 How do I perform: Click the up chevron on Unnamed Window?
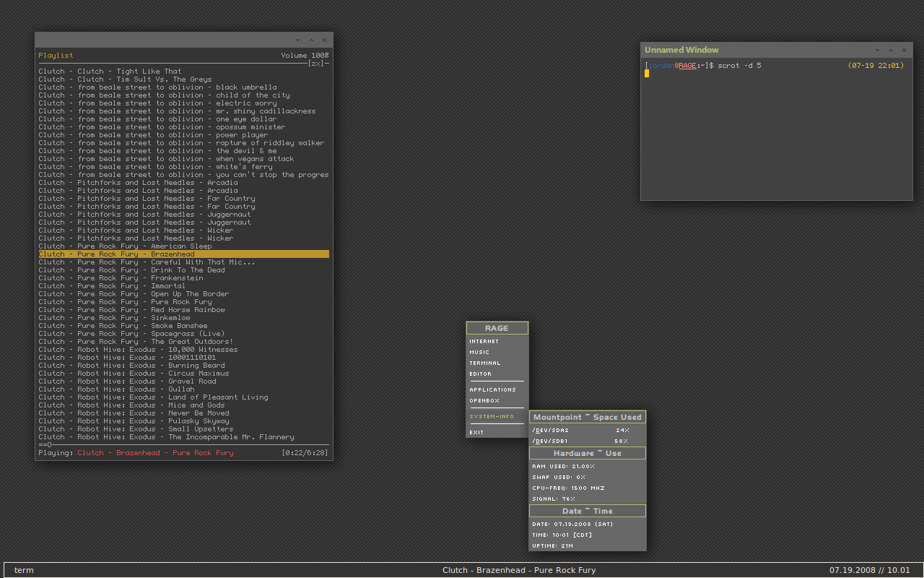click(891, 50)
